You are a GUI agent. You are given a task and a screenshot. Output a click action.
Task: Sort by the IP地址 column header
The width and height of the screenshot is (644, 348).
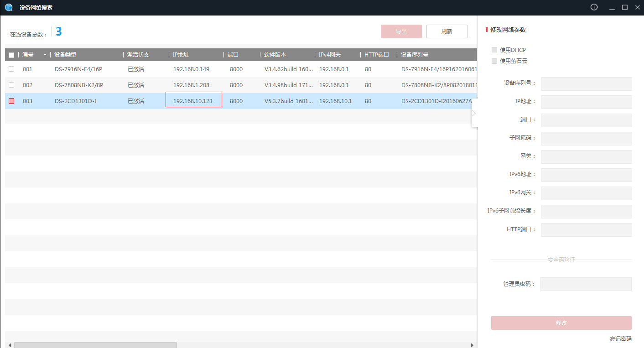click(181, 55)
